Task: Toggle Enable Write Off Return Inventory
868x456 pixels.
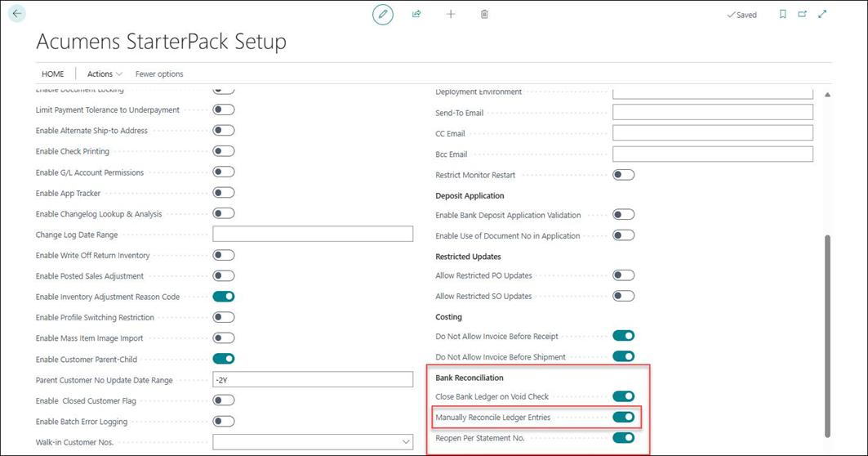Action: pos(224,255)
